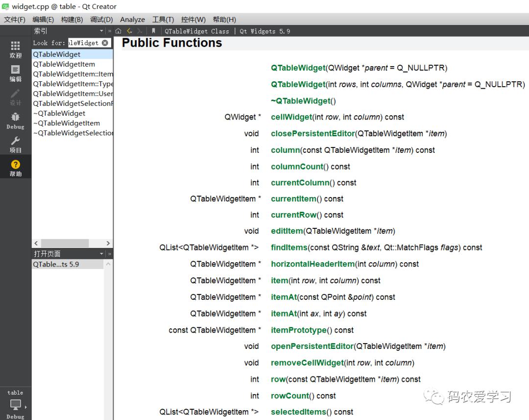Image resolution: width=529 pixels, height=420 pixels.
Task: Expand the Index panel dropdown arrow
Action: tap(101, 31)
